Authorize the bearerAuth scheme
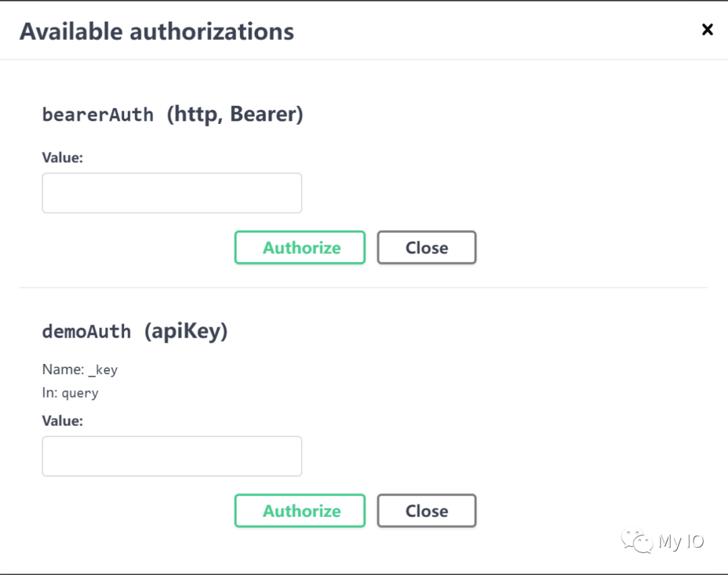 coord(300,247)
